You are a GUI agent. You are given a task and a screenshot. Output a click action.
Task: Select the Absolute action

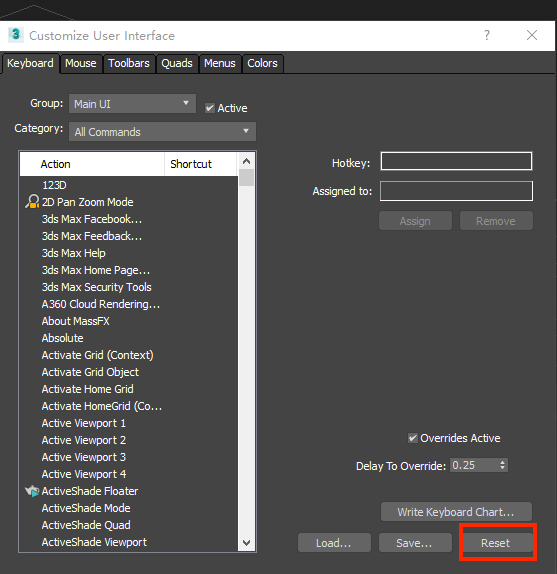coord(63,338)
